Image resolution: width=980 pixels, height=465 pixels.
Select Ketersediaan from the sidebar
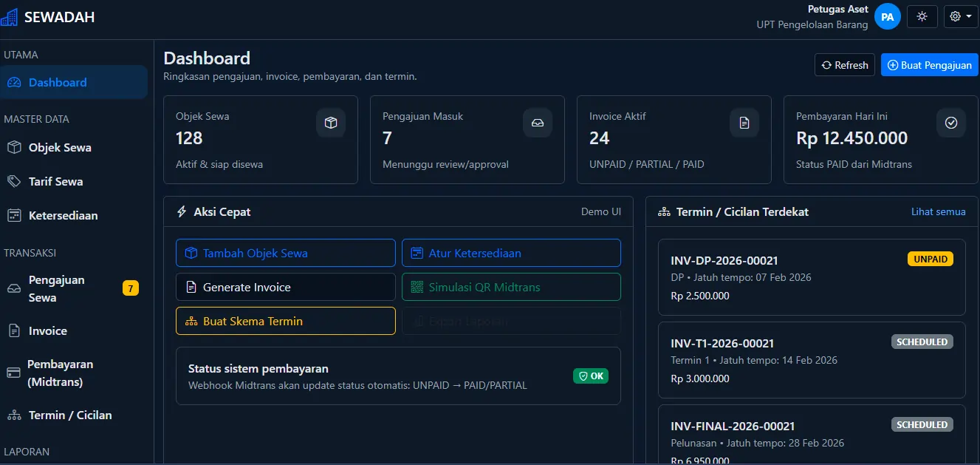pos(63,216)
